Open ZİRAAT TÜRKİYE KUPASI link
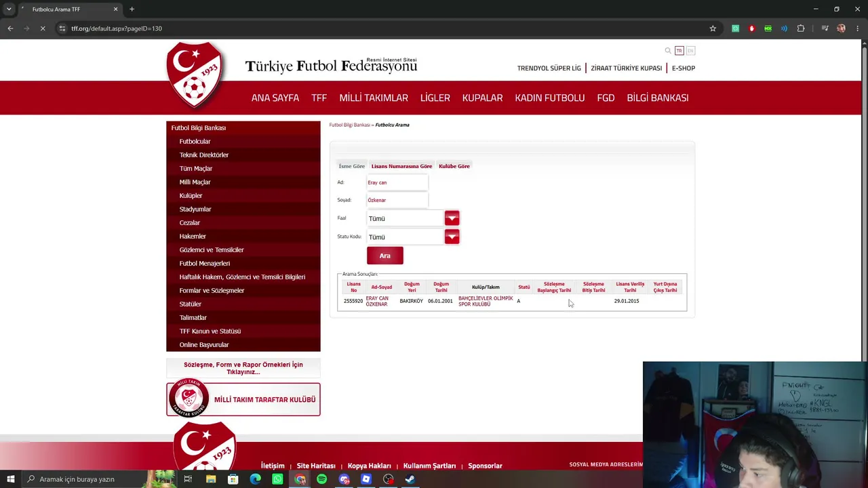The image size is (868, 488). pos(627,68)
